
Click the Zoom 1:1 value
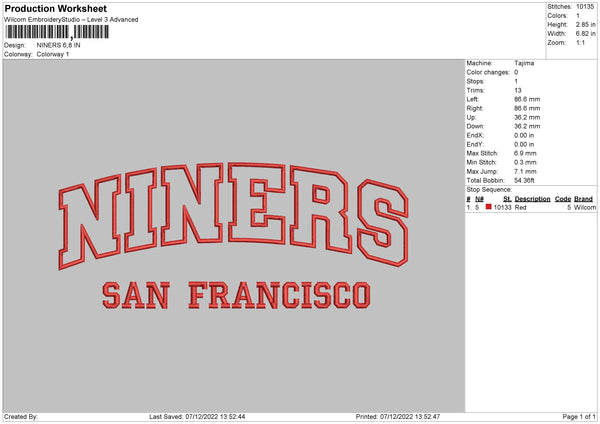[x=580, y=42]
